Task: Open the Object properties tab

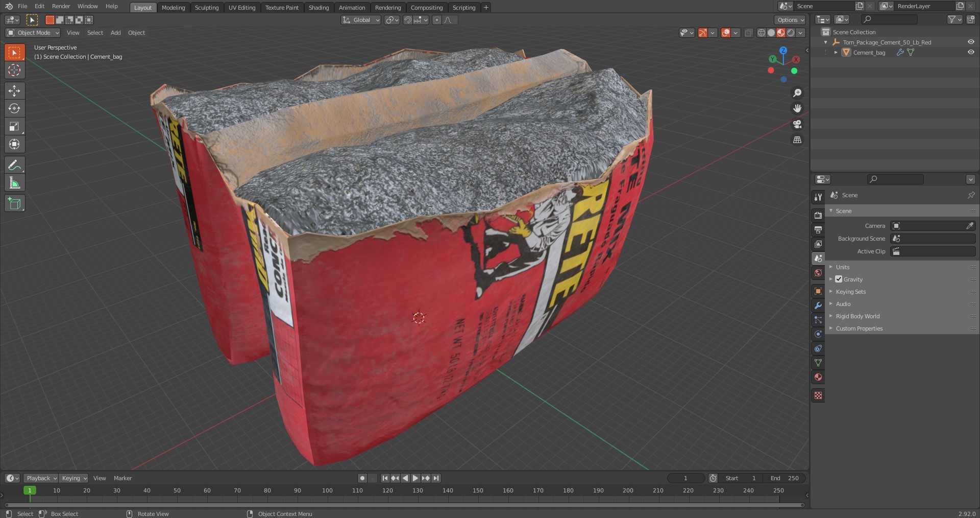Action: pyautogui.click(x=818, y=291)
